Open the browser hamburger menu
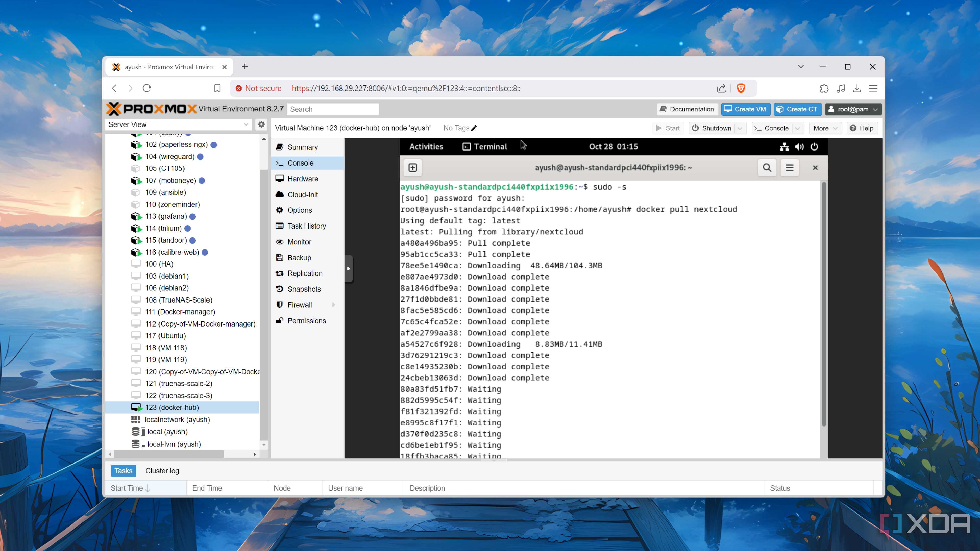 [873, 88]
